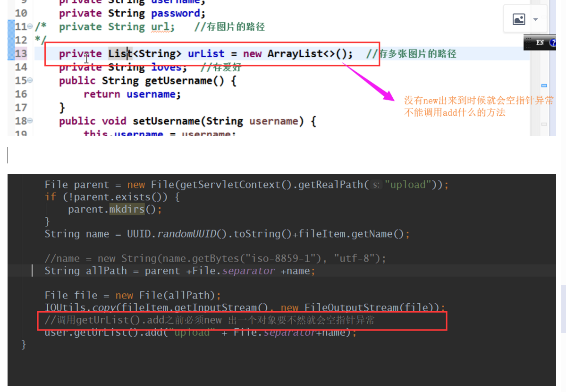Click line number 10 in the gutter
The image size is (566, 392).
[21, 13]
